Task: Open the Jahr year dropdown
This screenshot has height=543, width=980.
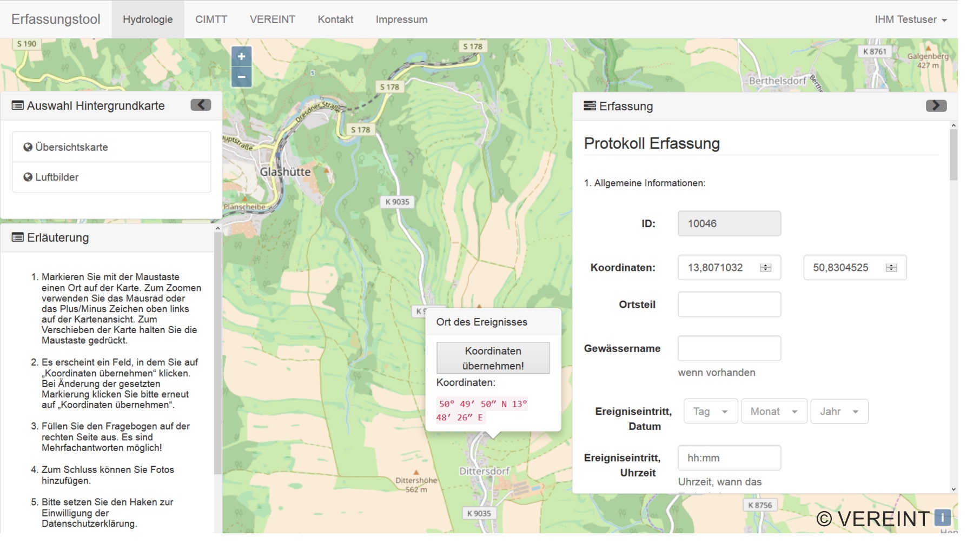Action: click(x=839, y=412)
